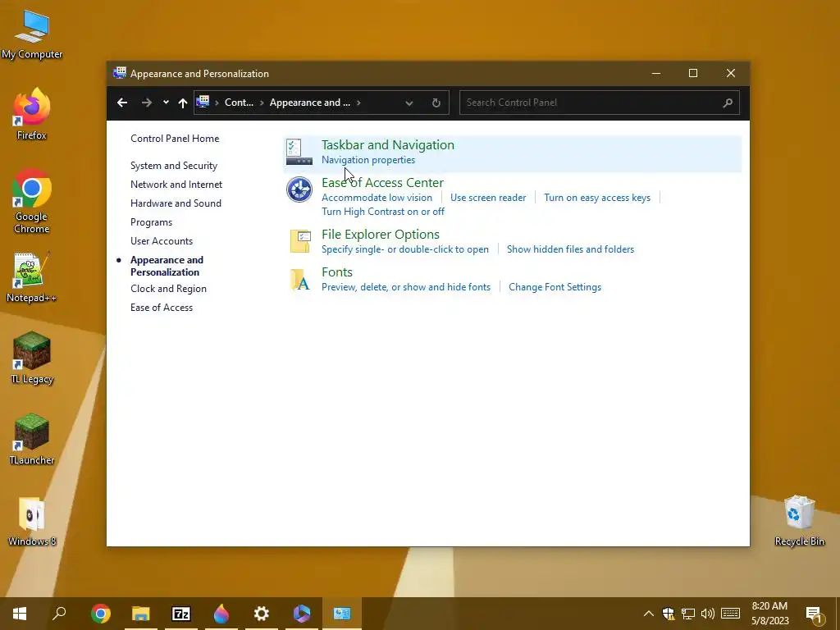Image resolution: width=840 pixels, height=630 pixels.
Task: Open Taskbar and Navigation icon
Action: click(299, 152)
